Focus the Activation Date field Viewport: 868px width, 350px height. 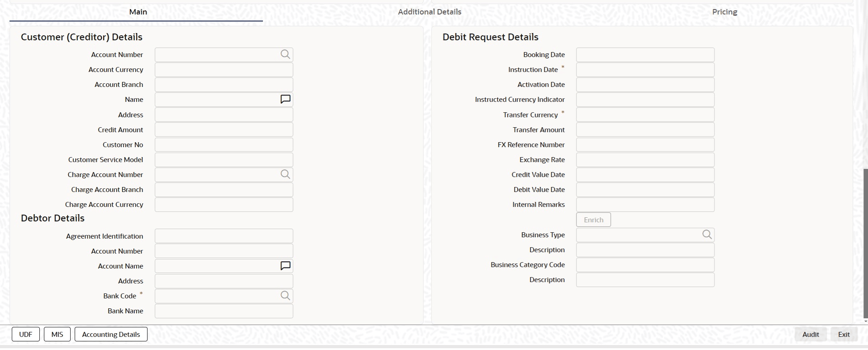click(x=645, y=85)
